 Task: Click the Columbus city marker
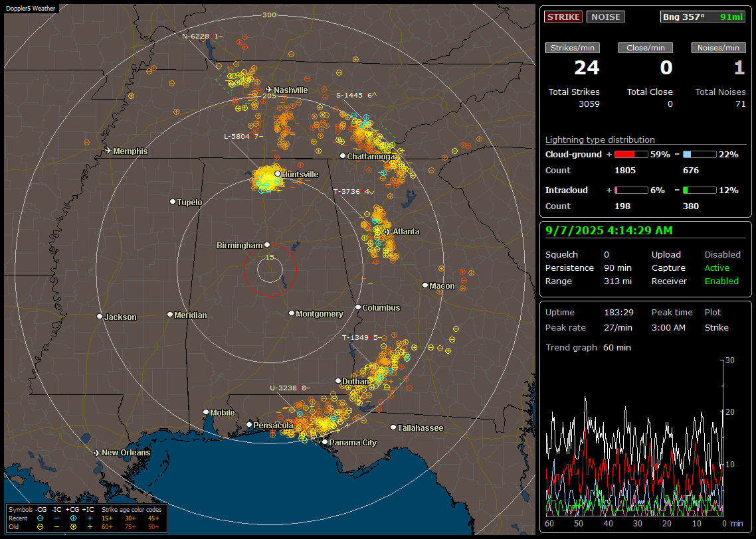(358, 307)
